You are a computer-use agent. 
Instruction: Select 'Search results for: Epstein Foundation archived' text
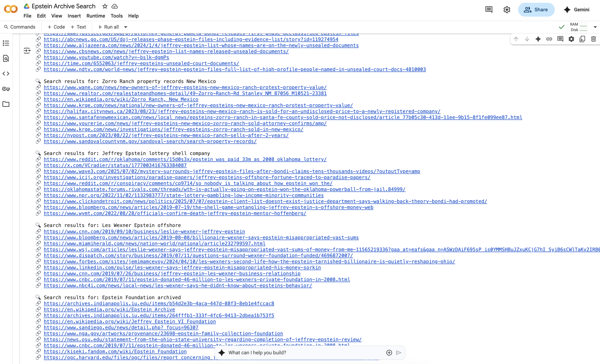[112, 298]
